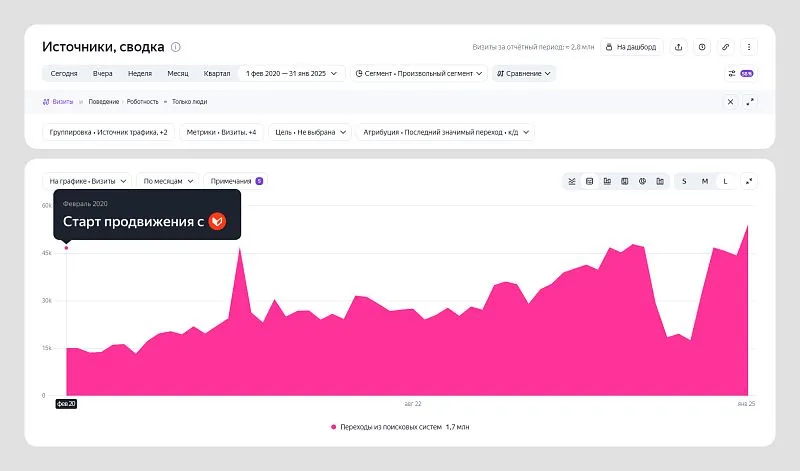Open the Цель Не выбрана dropdown
800x471 pixels.
[x=310, y=132]
